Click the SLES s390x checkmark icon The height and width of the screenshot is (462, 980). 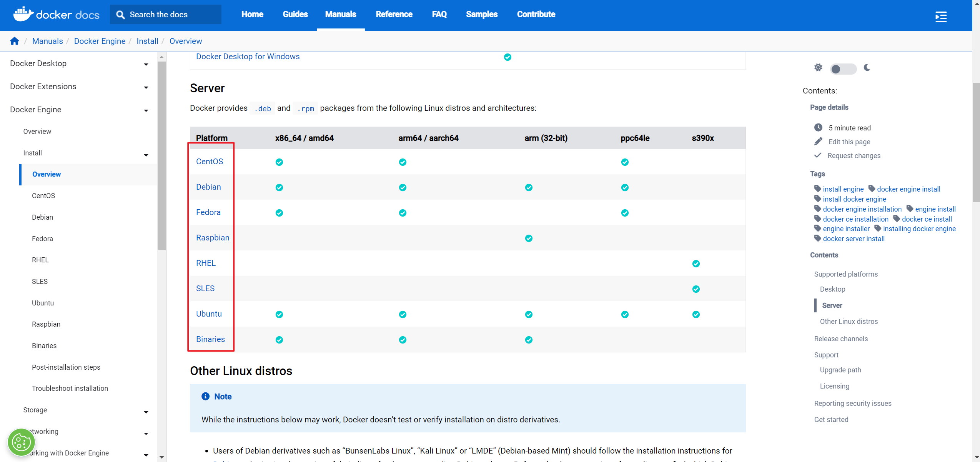[x=696, y=289]
